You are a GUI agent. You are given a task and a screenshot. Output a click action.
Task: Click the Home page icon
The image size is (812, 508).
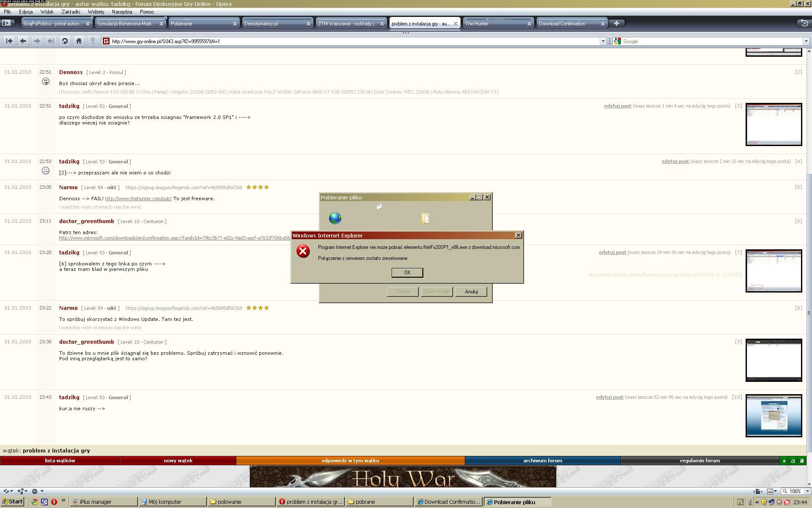click(79, 41)
